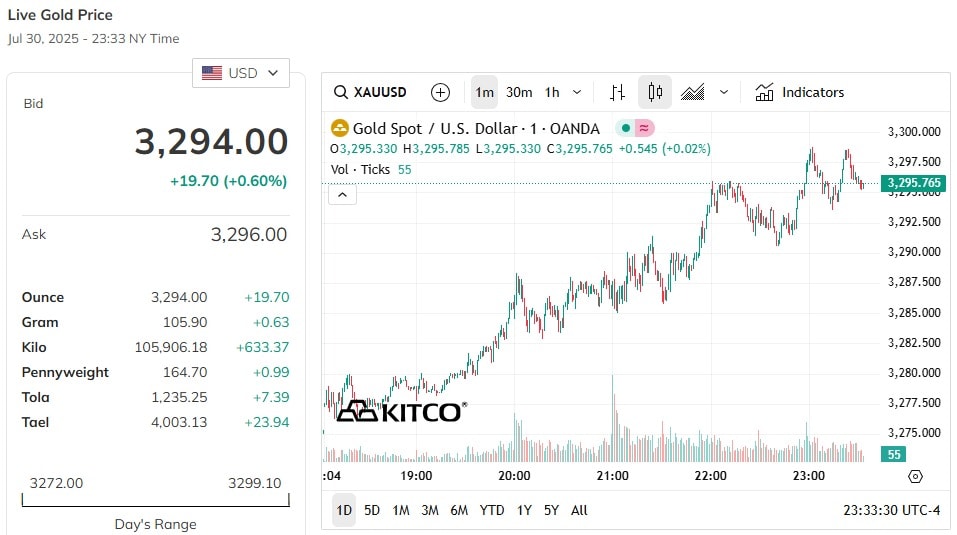Click the day's range bar
957x535 pixels.
pos(156,501)
